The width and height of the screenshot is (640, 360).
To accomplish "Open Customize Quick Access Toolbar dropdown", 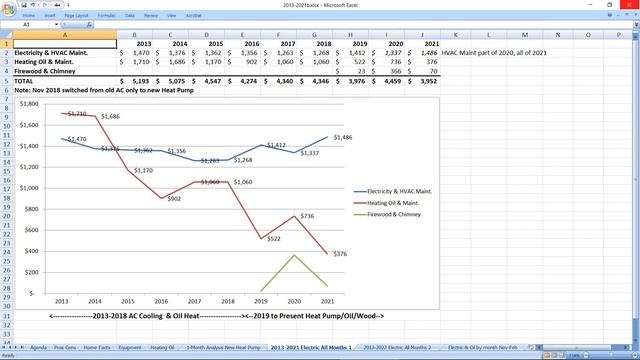I will click(x=68, y=5).
